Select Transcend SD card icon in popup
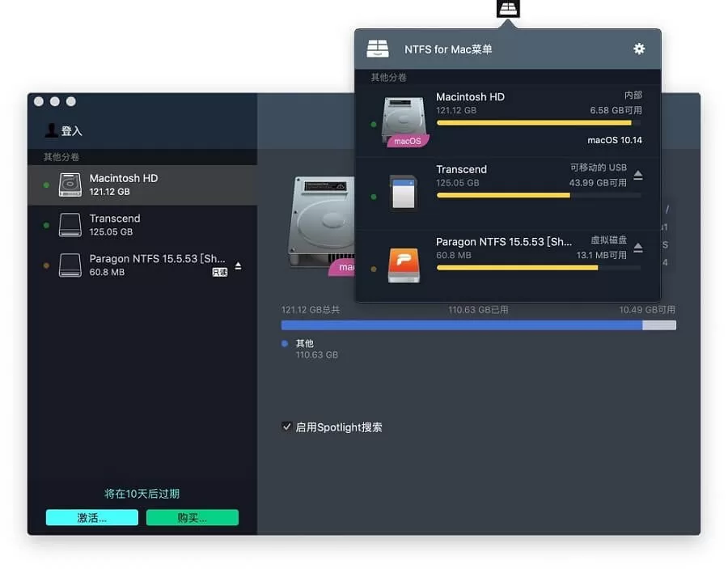 click(403, 193)
